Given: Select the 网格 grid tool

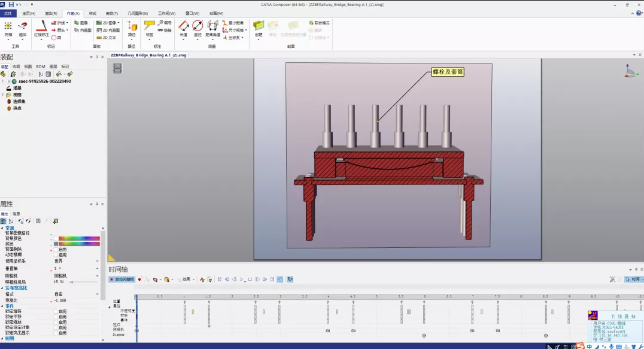Looking at the screenshot, I should (8, 29).
